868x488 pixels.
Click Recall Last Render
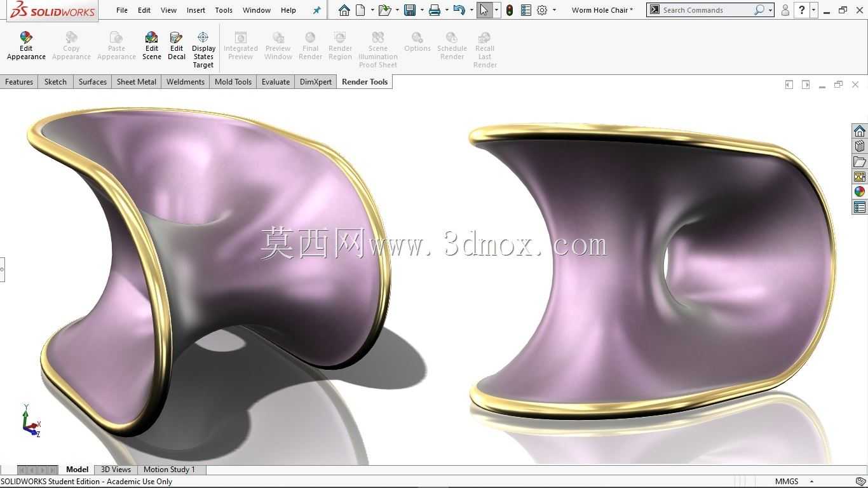[485, 50]
